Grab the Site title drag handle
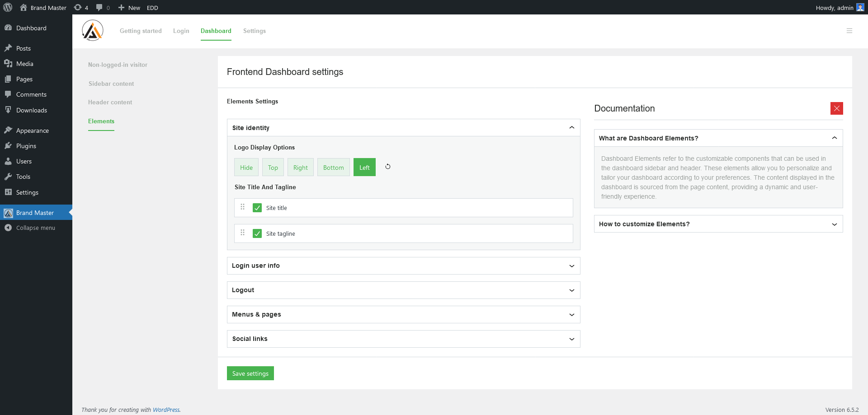868x415 pixels. click(x=242, y=207)
